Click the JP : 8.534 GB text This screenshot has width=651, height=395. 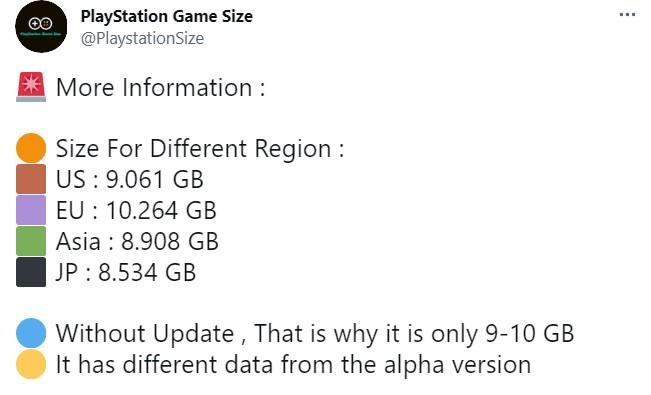(126, 272)
